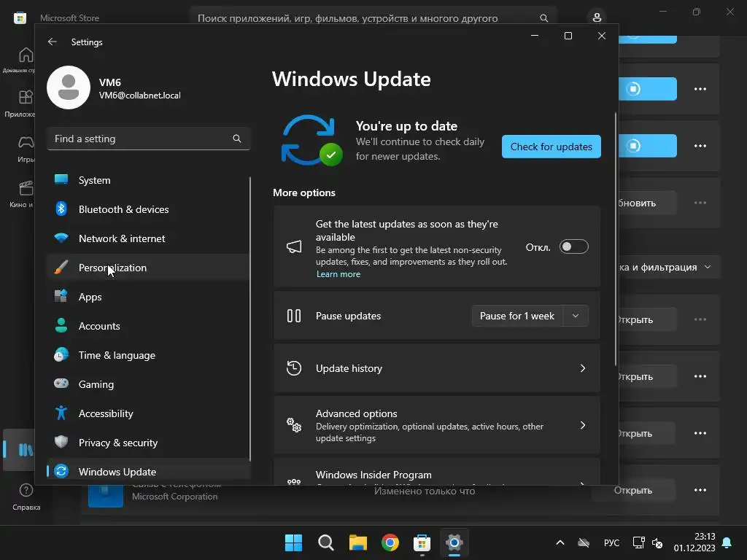
Task: Click the Find a setting search field
Action: click(148, 139)
